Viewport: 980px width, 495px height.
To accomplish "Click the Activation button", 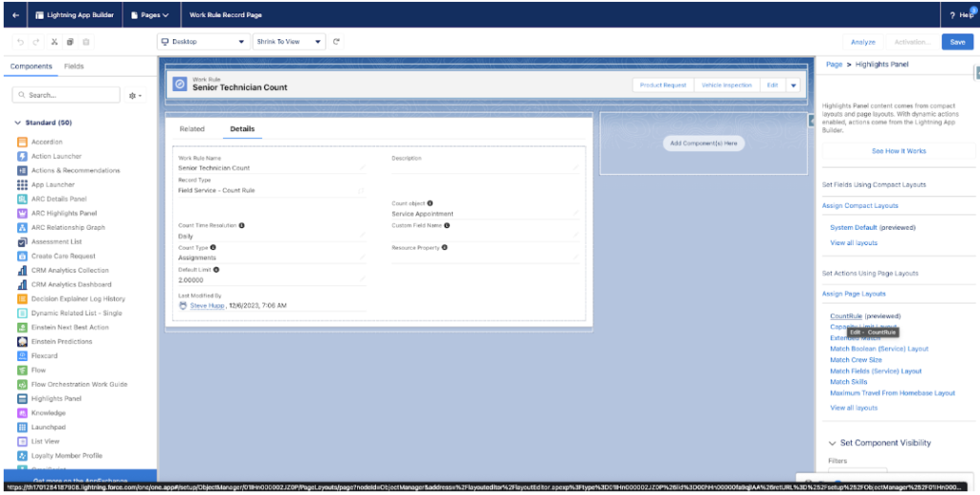I will [x=912, y=42].
